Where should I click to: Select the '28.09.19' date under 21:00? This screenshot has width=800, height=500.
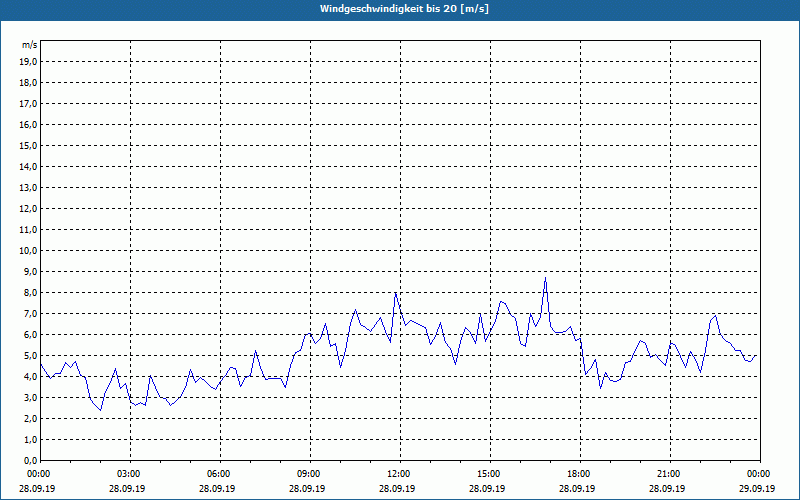pos(667,489)
